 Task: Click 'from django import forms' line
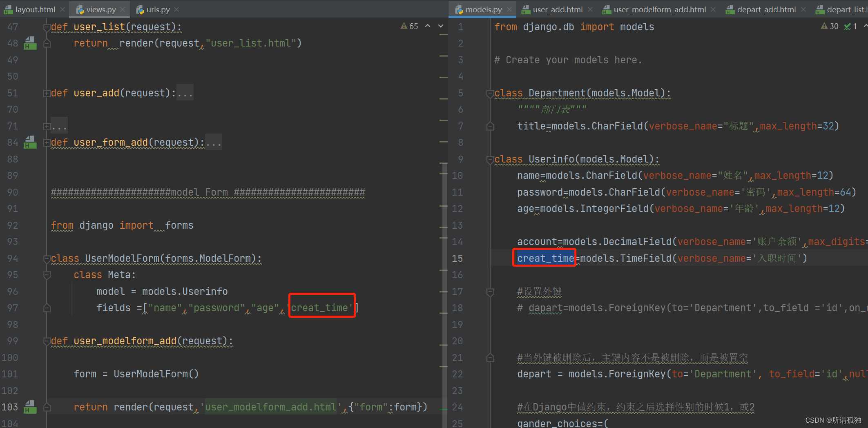(x=122, y=225)
